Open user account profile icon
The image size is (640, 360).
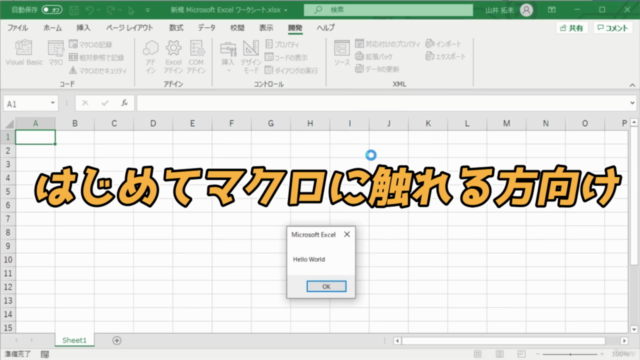527,10
